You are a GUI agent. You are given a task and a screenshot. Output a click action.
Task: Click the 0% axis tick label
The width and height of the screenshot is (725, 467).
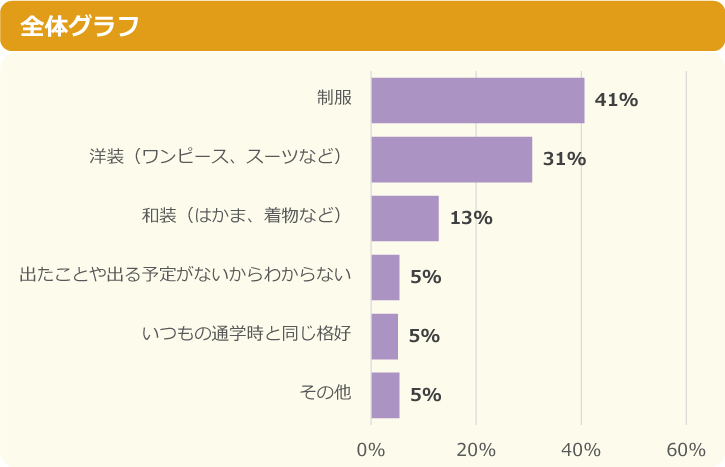coord(371,450)
